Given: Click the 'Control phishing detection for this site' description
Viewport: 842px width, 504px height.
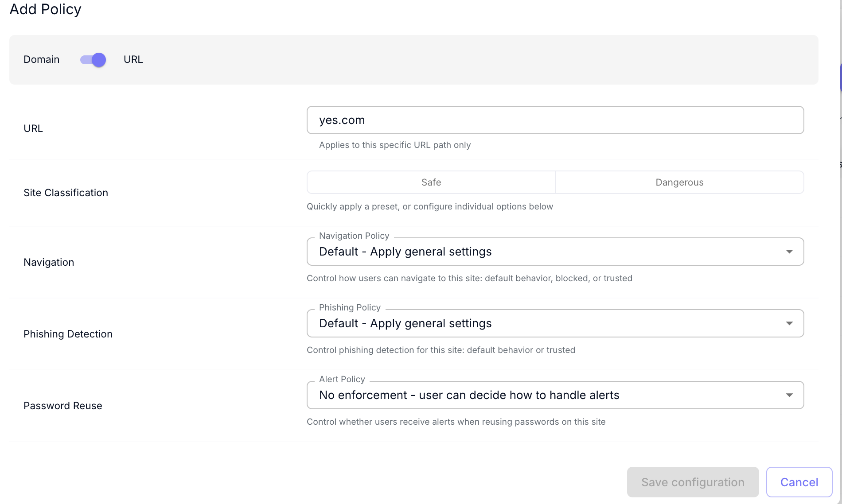Looking at the screenshot, I should coord(441,350).
